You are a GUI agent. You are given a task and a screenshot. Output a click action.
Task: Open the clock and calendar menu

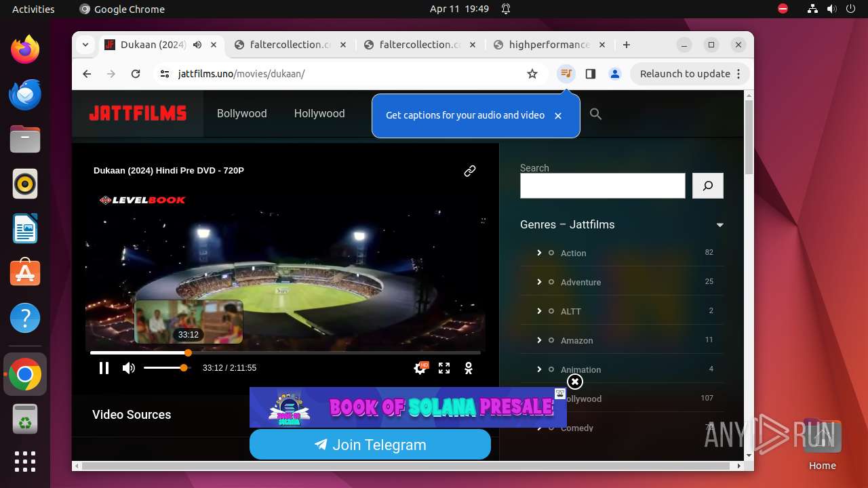[x=459, y=9]
